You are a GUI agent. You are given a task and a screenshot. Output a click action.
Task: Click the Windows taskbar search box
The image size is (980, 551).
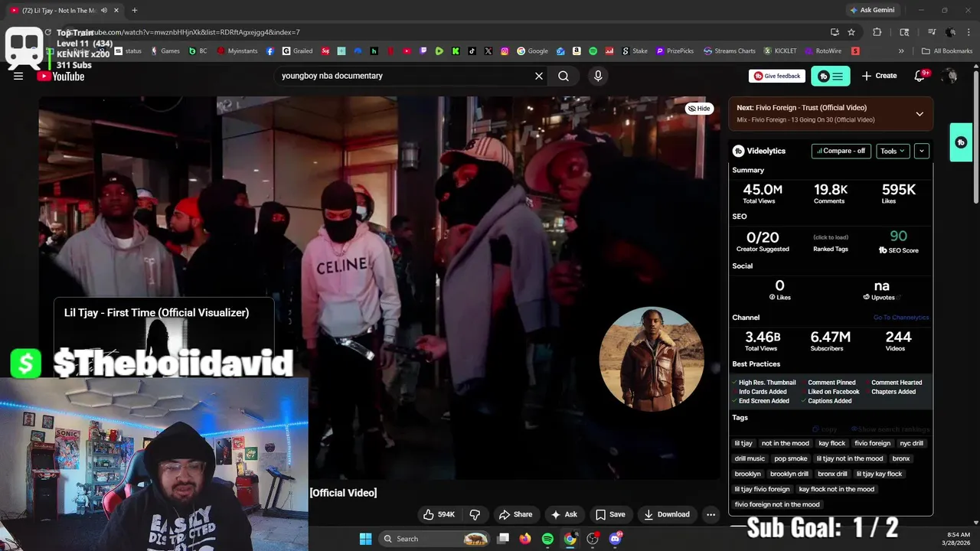pyautogui.click(x=435, y=539)
